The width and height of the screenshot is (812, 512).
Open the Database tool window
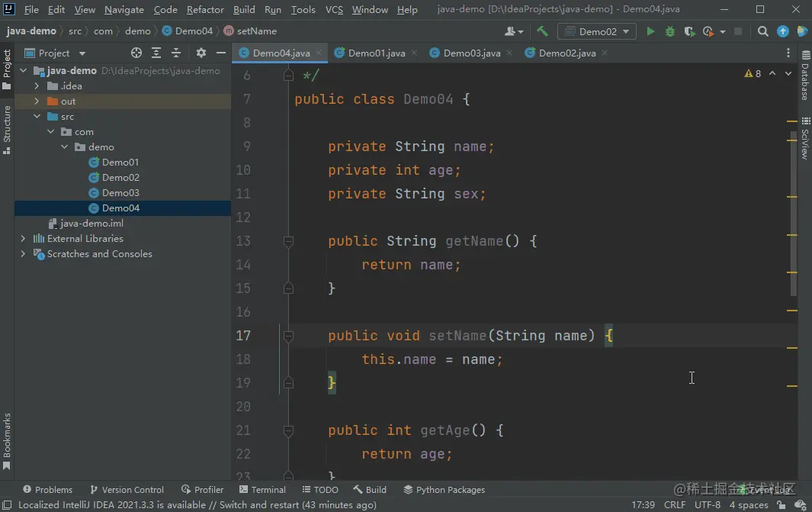[x=805, y=75]
